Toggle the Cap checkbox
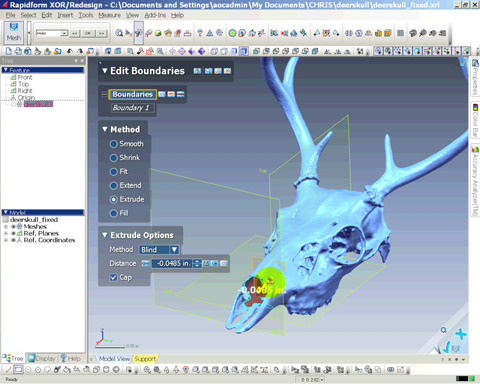This screenshot has height=384, width=480. coord(114,277)
